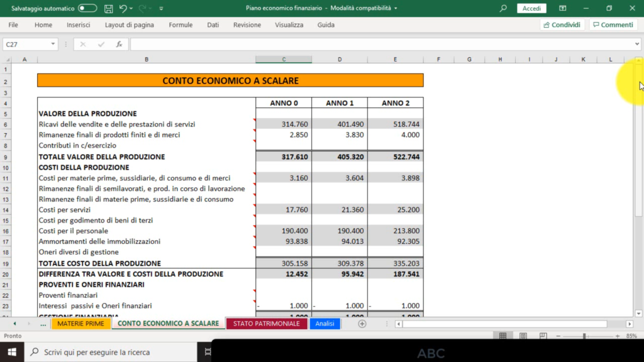
Task: Customize the Quick Access Toolbar
Action: tap(161, 8)
